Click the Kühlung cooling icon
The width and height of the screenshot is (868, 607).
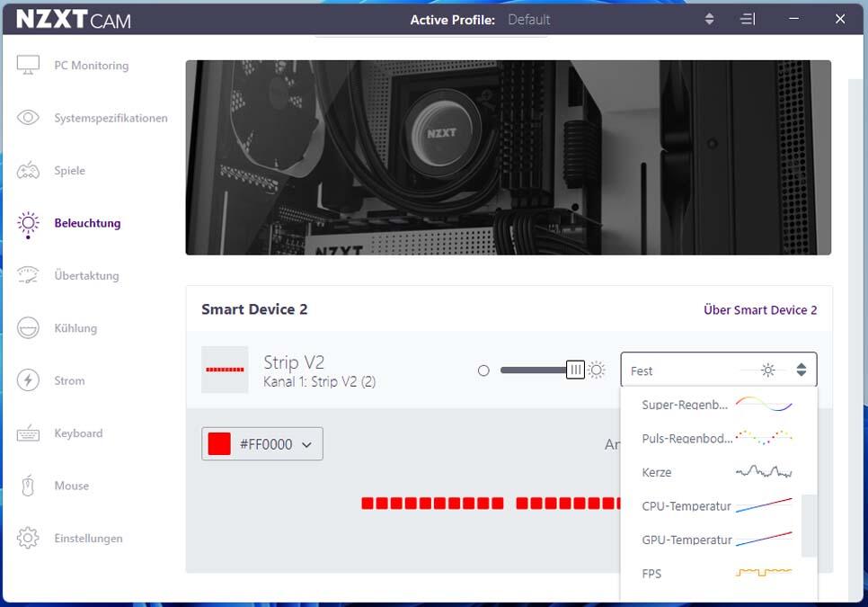point(28,328)
